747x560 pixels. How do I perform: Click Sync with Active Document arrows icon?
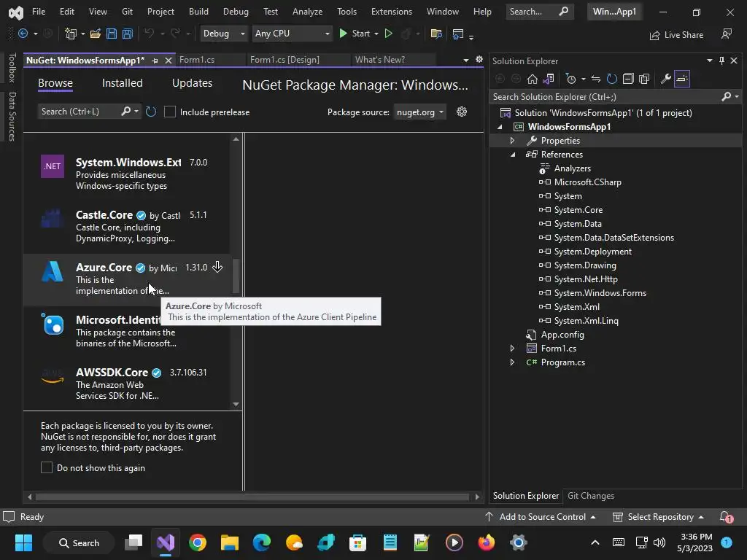[595, 79]
